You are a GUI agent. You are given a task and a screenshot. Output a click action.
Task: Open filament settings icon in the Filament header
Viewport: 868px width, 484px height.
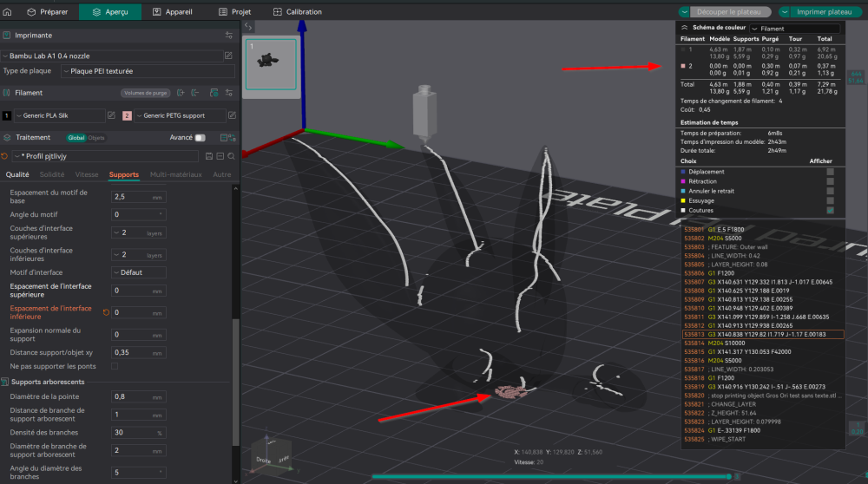(228, 93)
